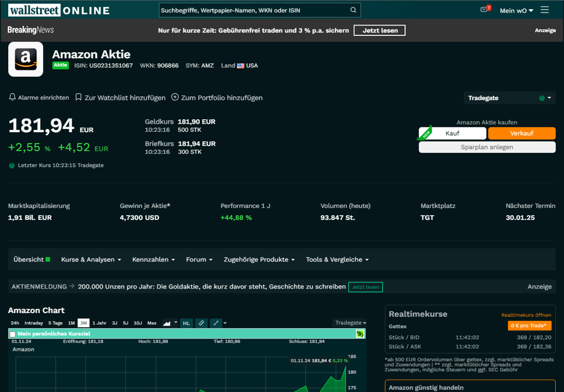Select 24h chart timeframe

(x=15, y=323)
